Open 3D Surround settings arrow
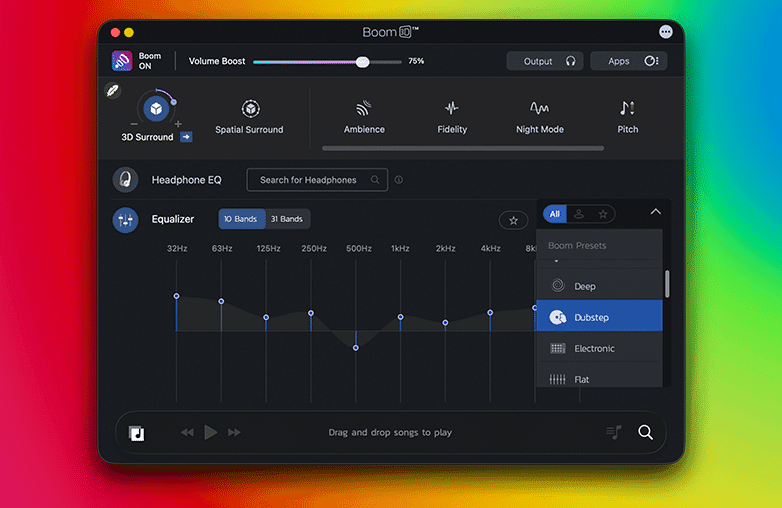The height and width of the screenshot is (508, 782). [x=186, y=137]
